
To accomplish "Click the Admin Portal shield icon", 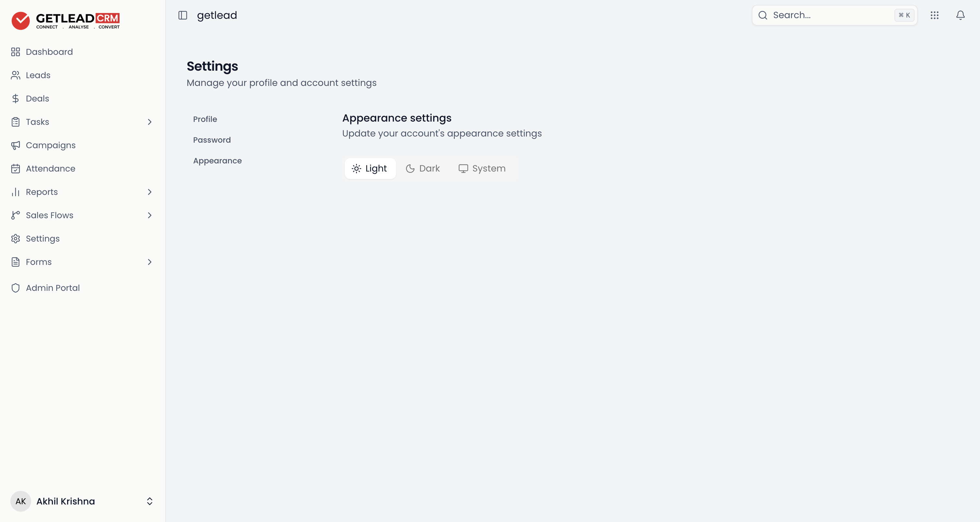I will (x=15, y=288).
